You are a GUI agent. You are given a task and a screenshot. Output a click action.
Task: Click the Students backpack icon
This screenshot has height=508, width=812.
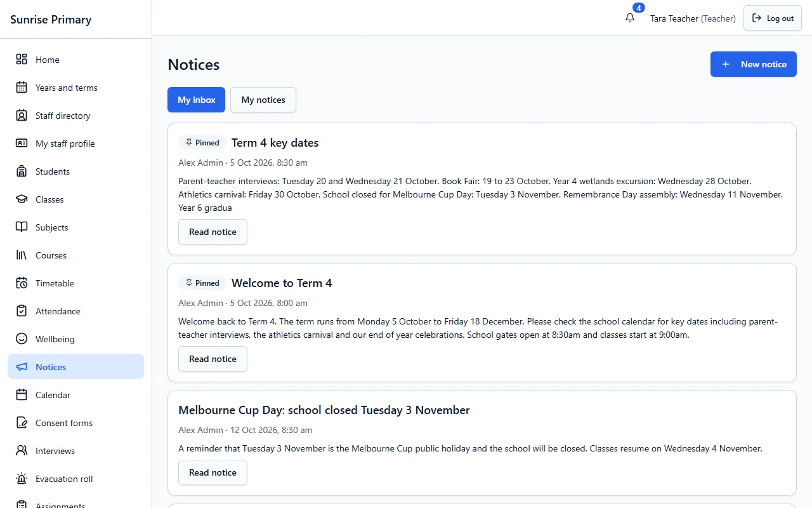tap(22, 171)
